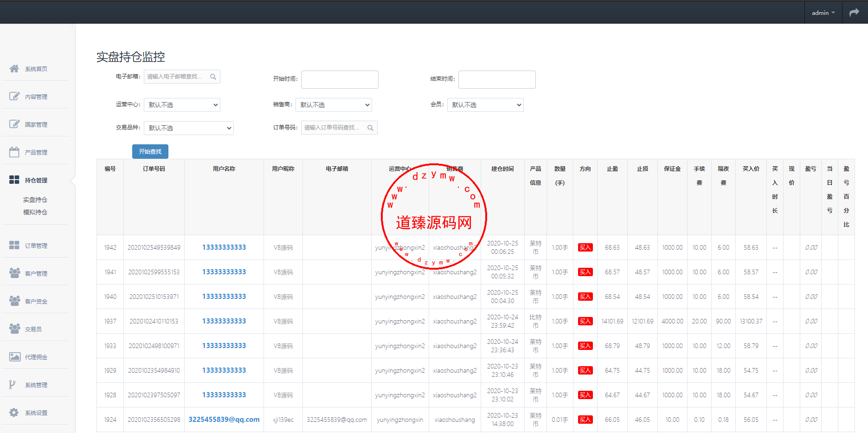Image resolution: width=868 pixels, height=433 pixels.
Task: Click xji139ec nickname cell
Action: (x=283, y=420)
